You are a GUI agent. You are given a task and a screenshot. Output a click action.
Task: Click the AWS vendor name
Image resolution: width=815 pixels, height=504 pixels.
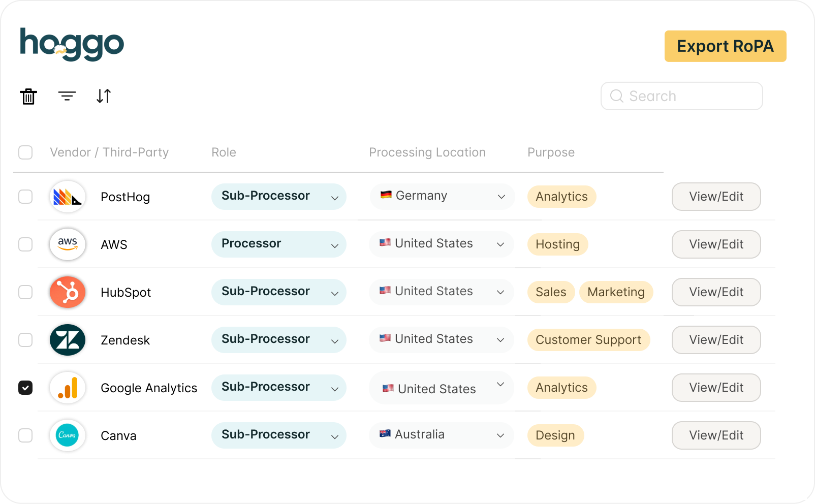pos(114,245)
